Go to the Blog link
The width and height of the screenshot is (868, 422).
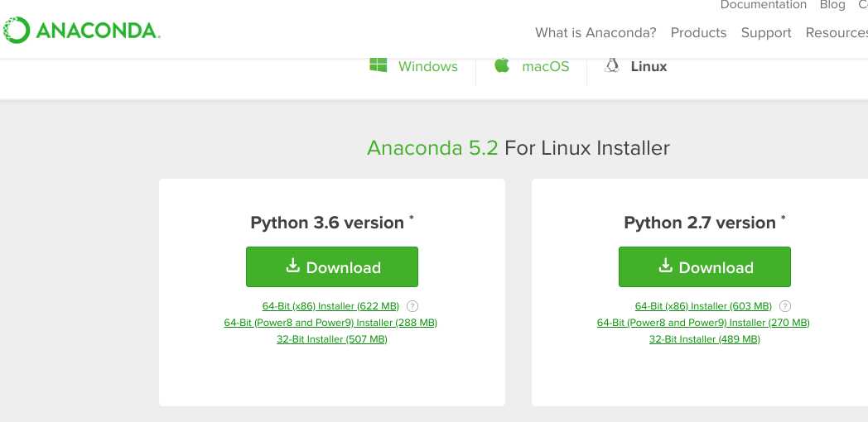point(832,5)
